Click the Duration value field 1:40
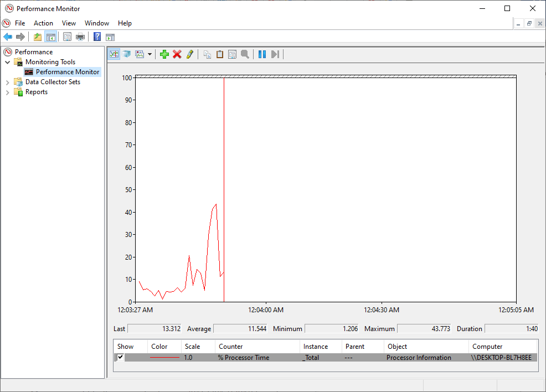 (512, 329)
